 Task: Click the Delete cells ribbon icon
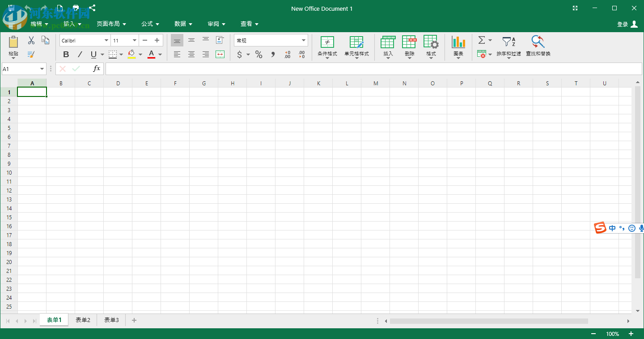[x=409, y=46]
